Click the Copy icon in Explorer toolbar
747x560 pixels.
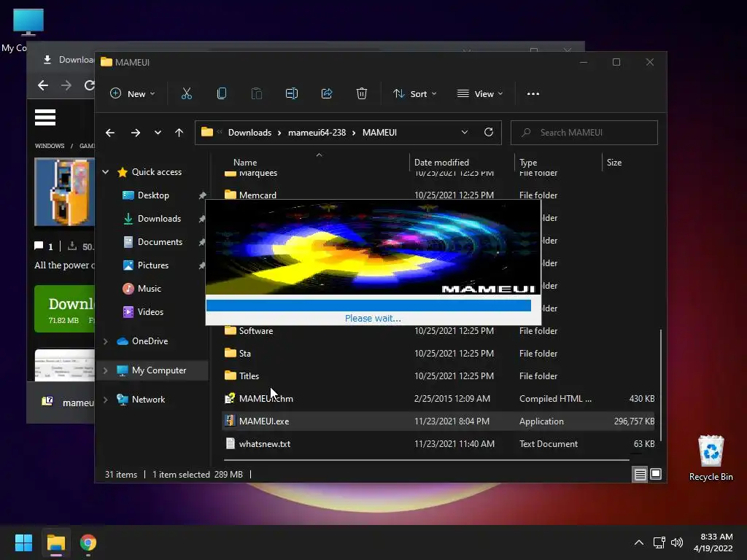tap(222, 94)
